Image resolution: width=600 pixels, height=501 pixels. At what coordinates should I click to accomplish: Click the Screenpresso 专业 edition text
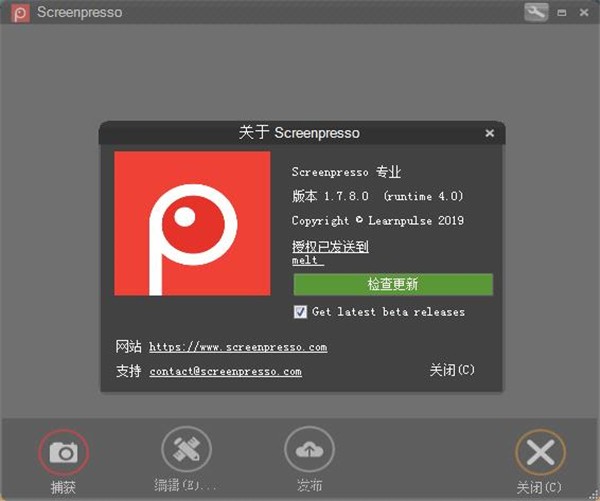coord(346,172)
